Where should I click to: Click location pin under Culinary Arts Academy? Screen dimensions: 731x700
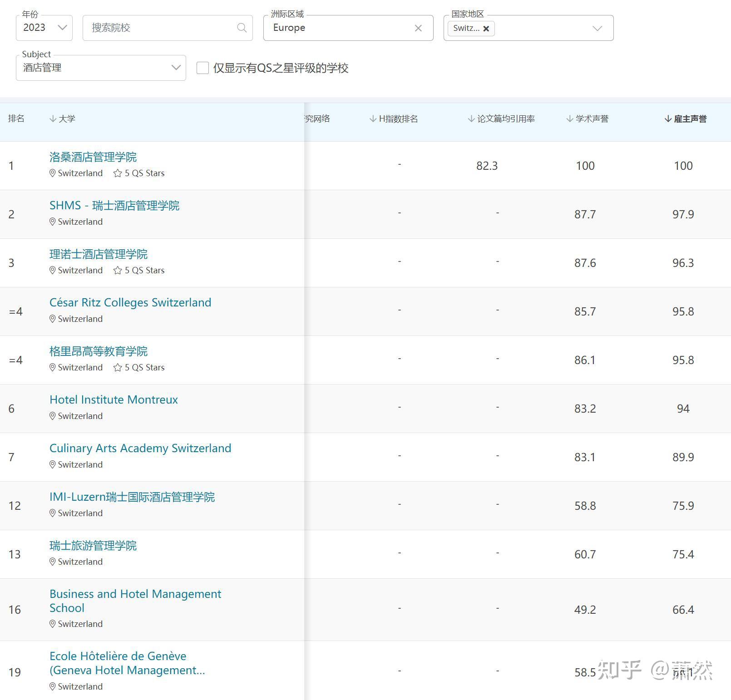[53, 464]
